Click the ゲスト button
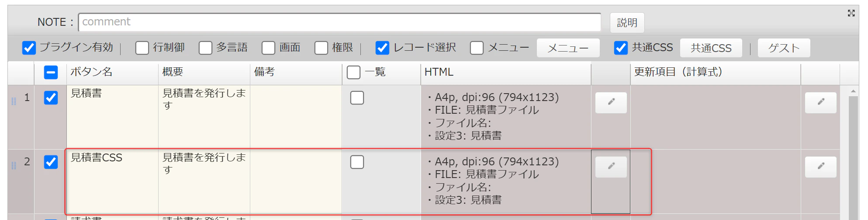Viewport: 868px width, 220px height. 784,48
